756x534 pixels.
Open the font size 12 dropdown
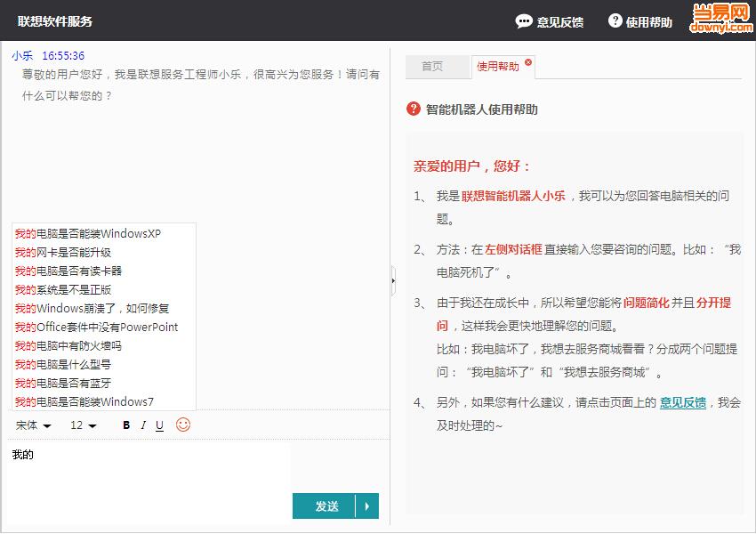coord(81,425)
